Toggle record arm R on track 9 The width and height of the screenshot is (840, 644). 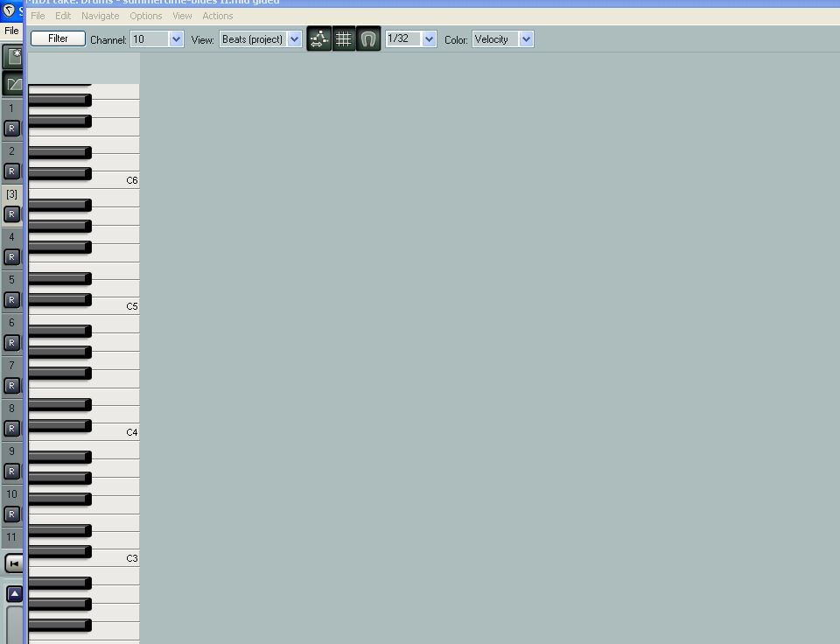point(11,472)
